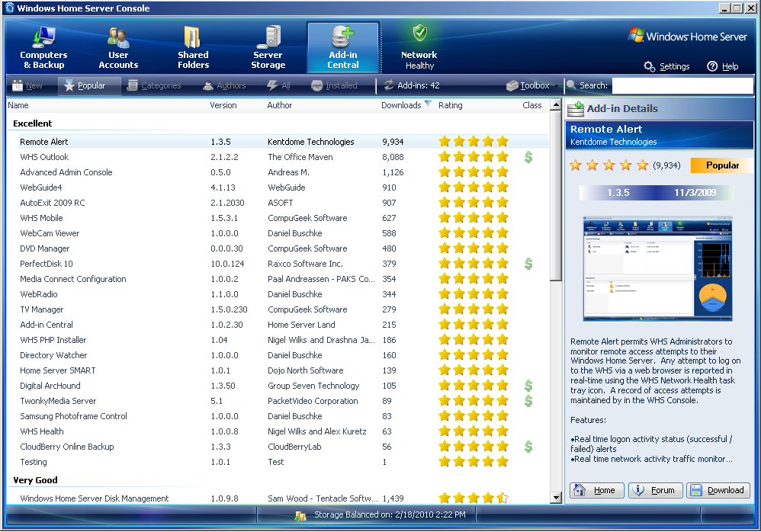Click the console title bar home icon
This screenshot has height=532, width=761.
click(9, 8)
